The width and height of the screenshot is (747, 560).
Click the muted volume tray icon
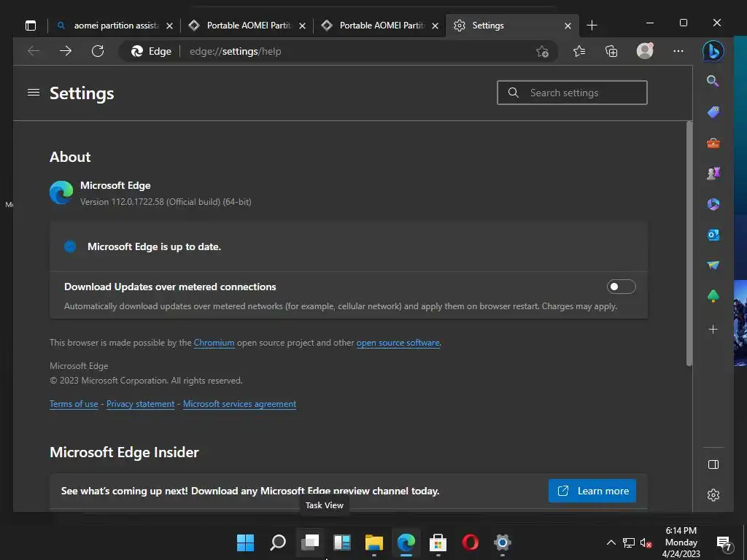pyautogui.click(x=646, y=542)
